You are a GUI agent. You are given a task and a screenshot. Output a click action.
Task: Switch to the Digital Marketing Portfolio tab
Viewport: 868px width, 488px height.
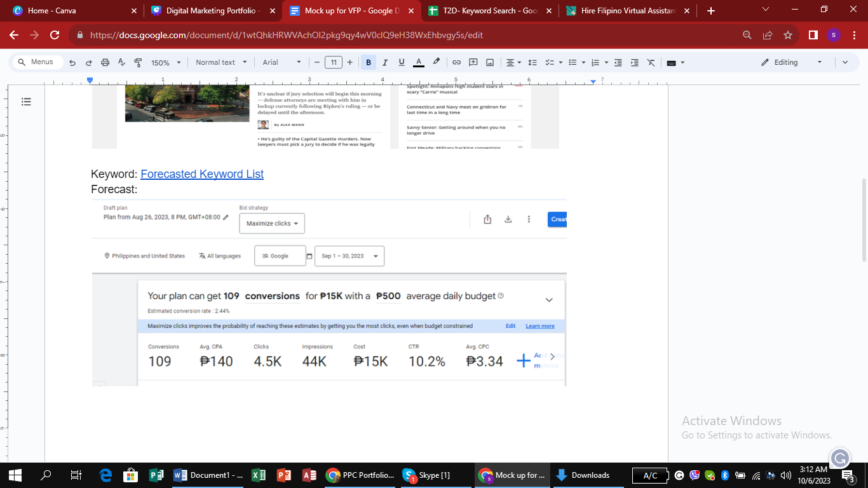click(212, 11)
